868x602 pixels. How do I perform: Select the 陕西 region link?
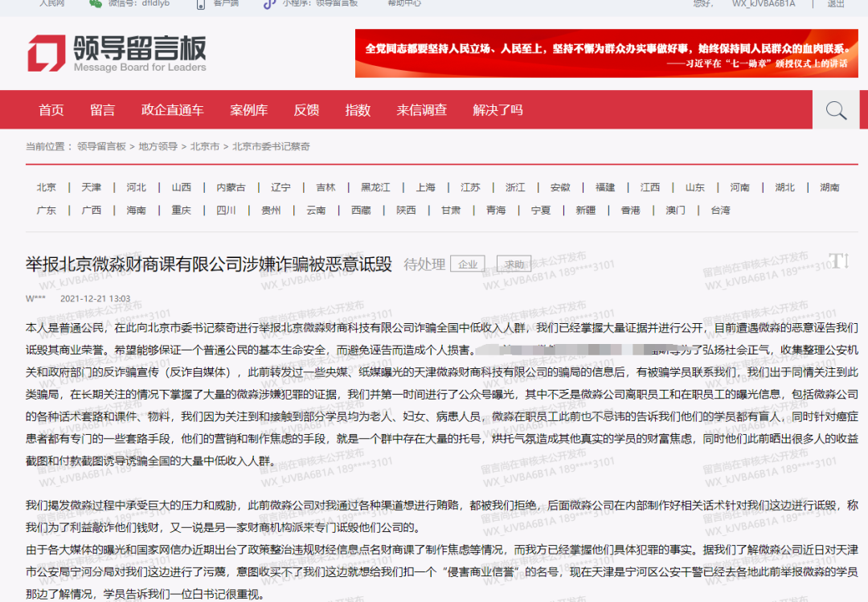(x=406, y=210)
